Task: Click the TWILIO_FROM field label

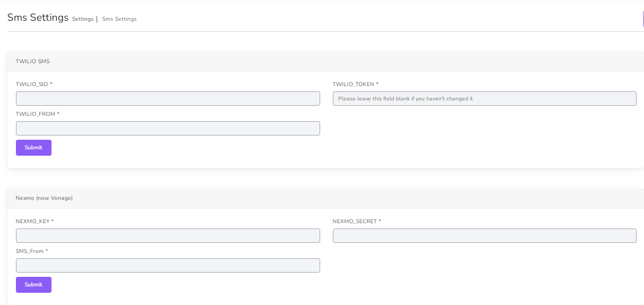Action: (37, 114)
